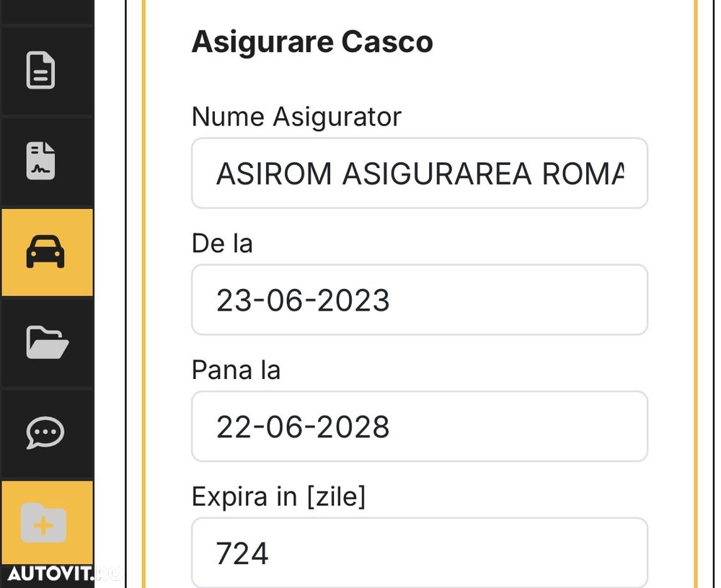Open the open-folder files icon
The width and height of the screenshot is (721, 588).
48,342
